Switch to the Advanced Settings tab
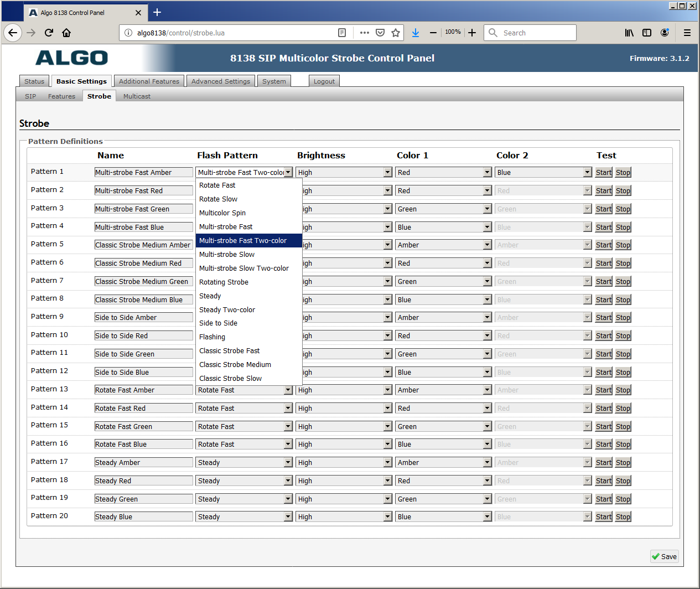This screenshot has height=589, width=700. pos(221,81)
